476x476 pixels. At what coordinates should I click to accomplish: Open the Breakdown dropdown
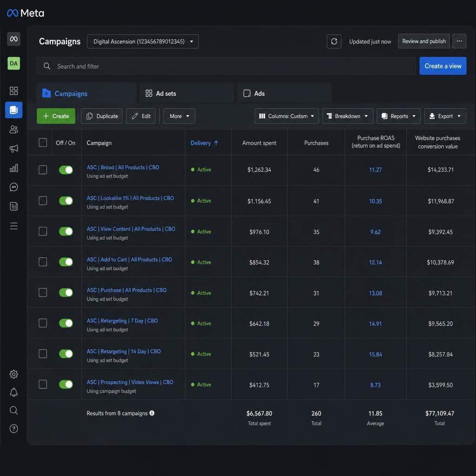click(348, 116)
